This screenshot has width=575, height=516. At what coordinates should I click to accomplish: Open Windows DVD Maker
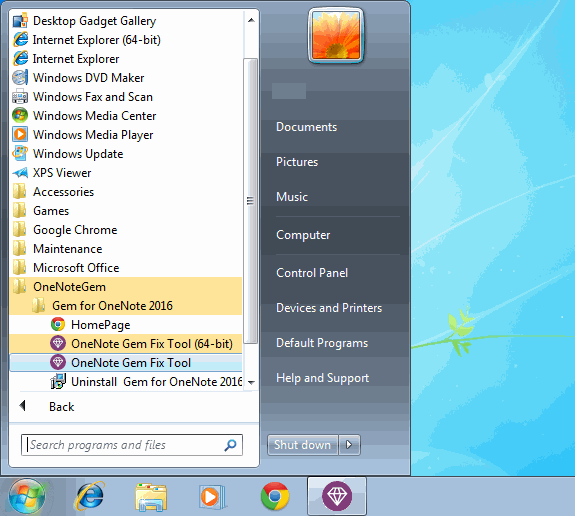126,78
